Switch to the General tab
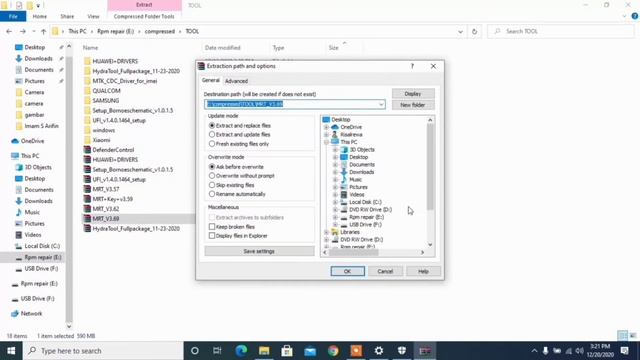 211,80
